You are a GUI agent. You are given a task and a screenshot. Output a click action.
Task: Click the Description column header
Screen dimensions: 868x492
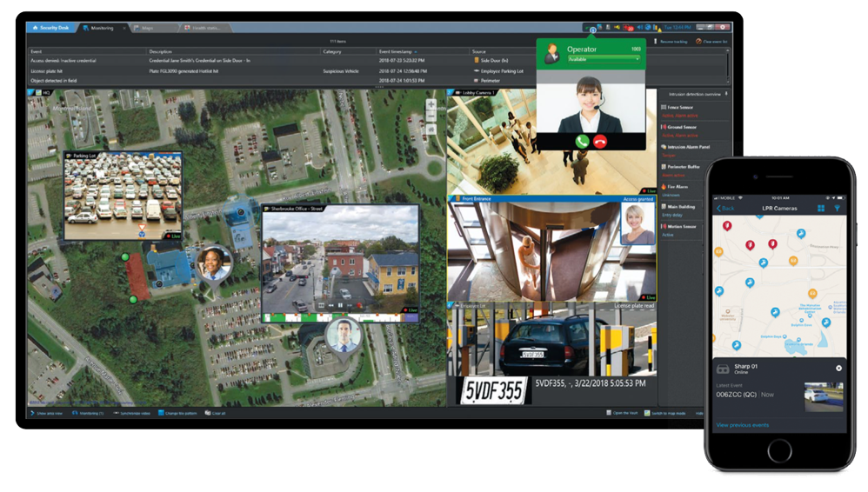161,51
